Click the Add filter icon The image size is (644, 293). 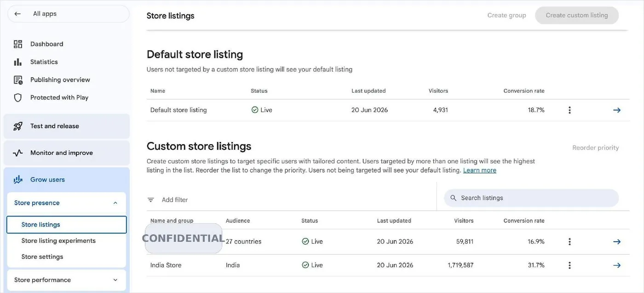pos(150,200)
